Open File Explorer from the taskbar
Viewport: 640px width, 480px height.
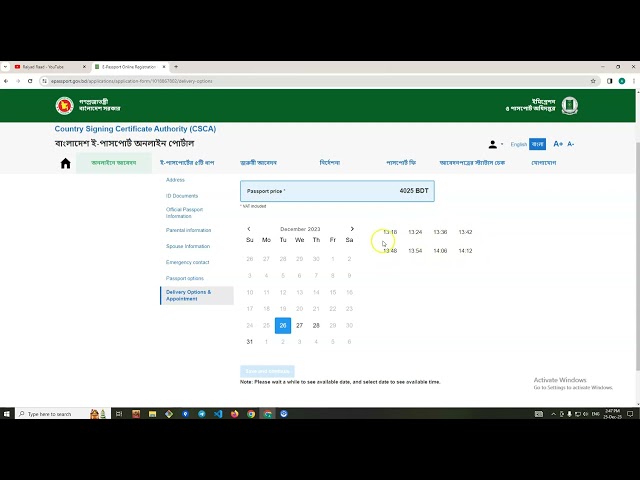[x=152, y=414]
